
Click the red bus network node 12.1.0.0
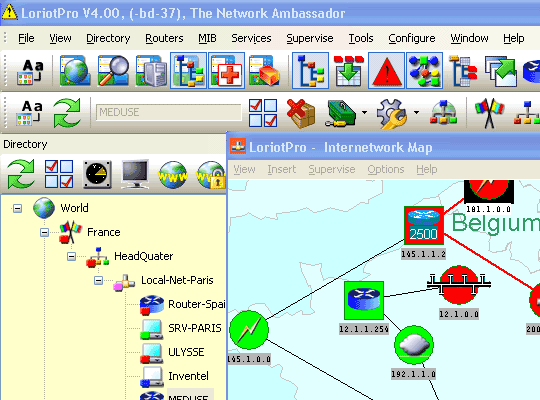coord(459,285)
